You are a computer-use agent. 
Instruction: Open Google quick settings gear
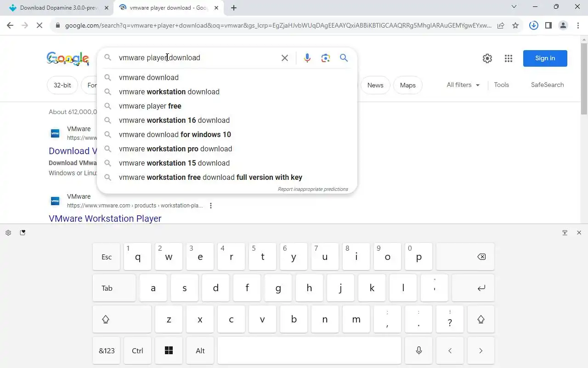[x=487, y=58]
